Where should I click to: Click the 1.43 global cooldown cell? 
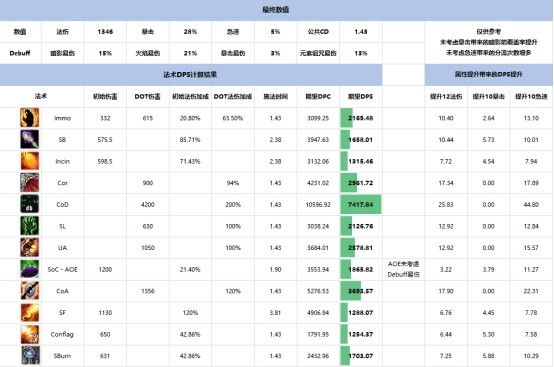361,32
